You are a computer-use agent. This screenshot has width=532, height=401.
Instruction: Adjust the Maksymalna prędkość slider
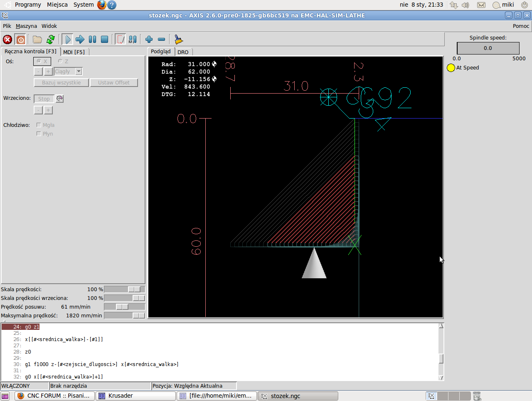[125, 315]
